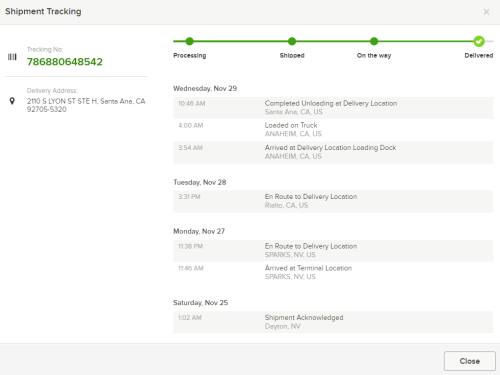Image resolution: width=500 pixels, height=375 pixels.
Task: Click the 3:31 PM timestamp
Action: pyautogui.click(x=189, y=197)
